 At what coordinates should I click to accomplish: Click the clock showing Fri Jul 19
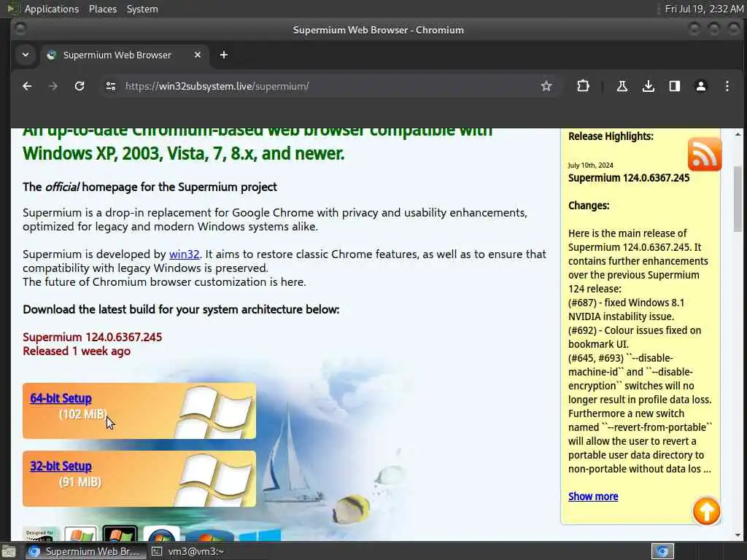click(x=704, y=9)
